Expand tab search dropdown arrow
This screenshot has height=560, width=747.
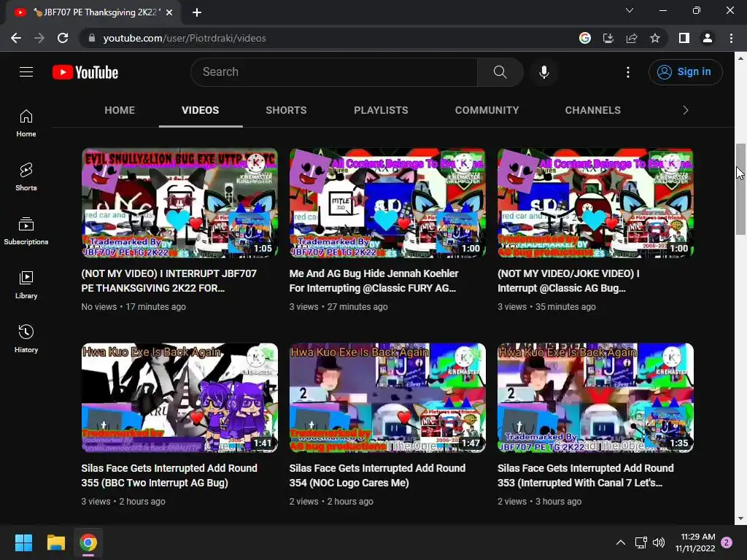(630, 10)
